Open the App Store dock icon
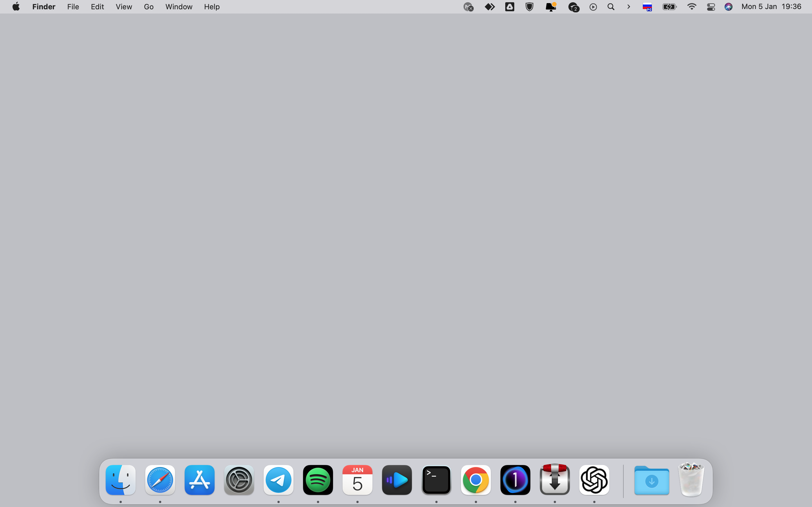812x507 pixels. pos(199,480)
